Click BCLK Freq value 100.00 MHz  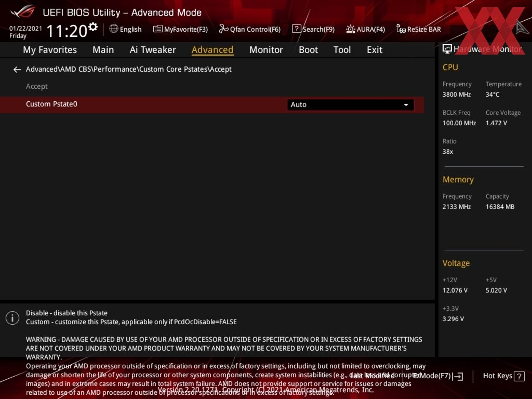click(x=459, y=123)
